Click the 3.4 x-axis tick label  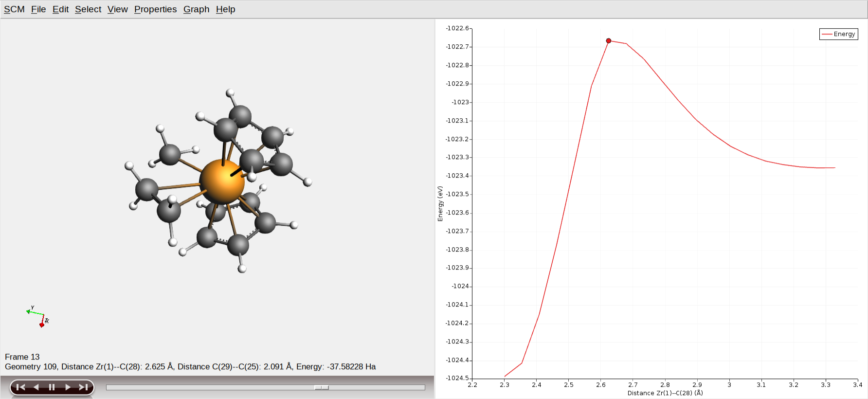click(x=858, y=385)
